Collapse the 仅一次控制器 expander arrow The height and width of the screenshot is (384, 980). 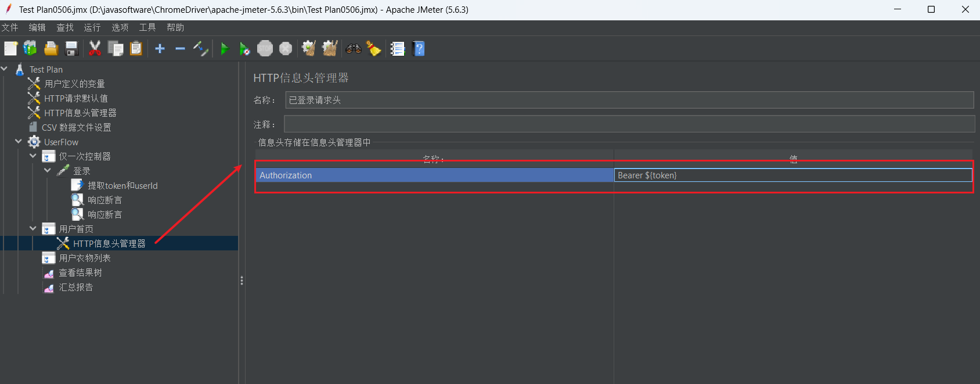pyautogui.click(x=33, y=156)
